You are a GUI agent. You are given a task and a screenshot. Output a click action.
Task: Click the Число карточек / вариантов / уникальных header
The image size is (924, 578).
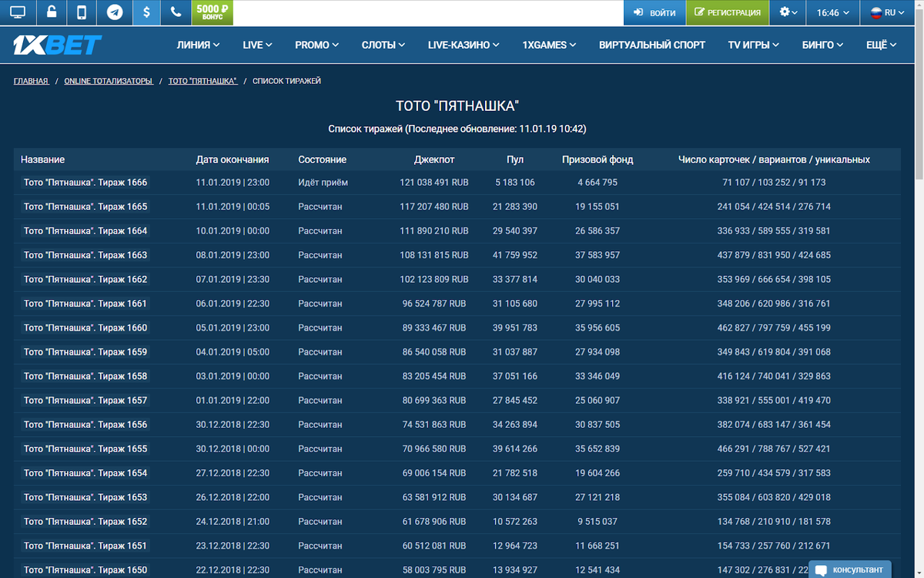774,160
